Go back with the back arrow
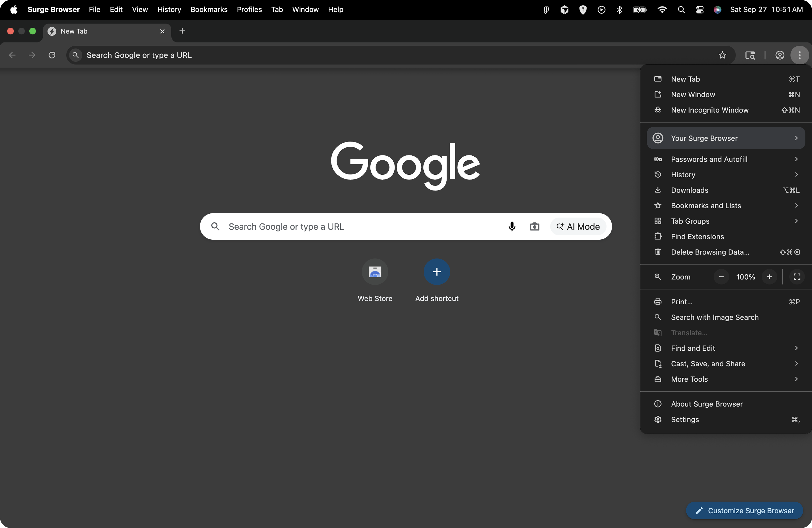812x528 pixels. pos(12,55)
